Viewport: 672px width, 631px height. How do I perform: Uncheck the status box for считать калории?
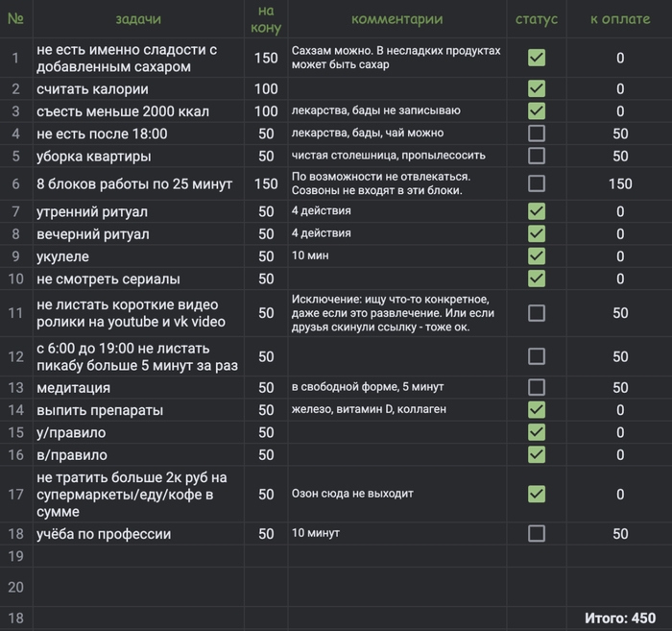pos(536,88)
